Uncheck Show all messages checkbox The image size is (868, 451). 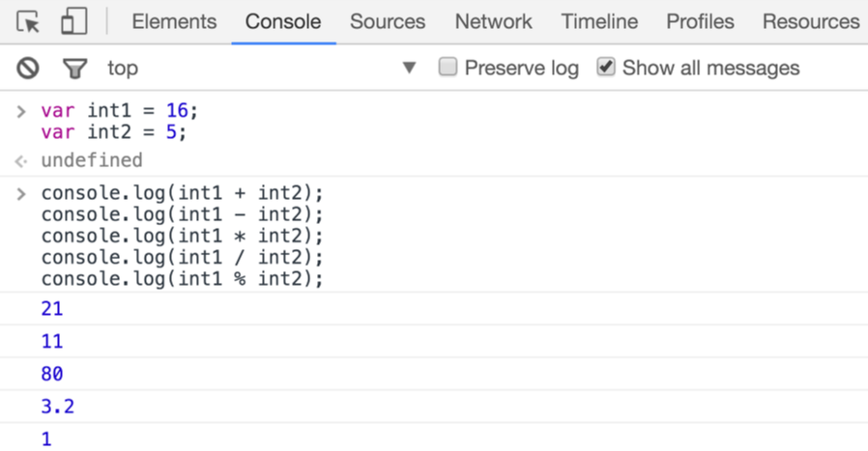606,68
